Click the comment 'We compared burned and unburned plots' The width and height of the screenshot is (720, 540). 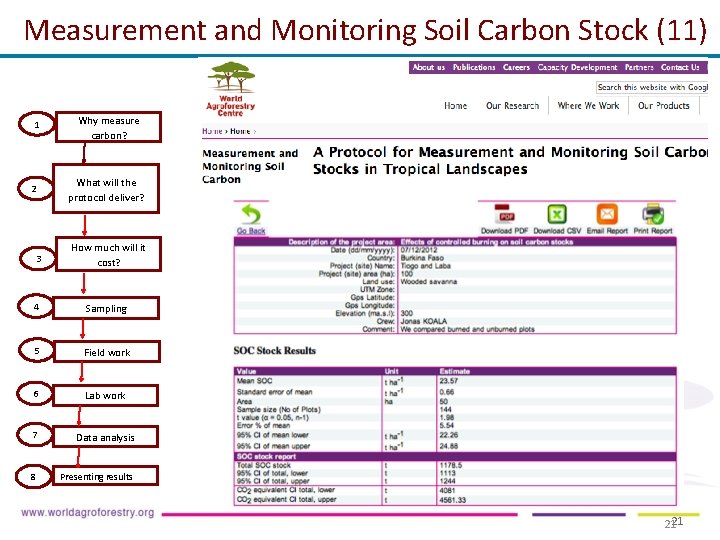(x=467, y=329)
